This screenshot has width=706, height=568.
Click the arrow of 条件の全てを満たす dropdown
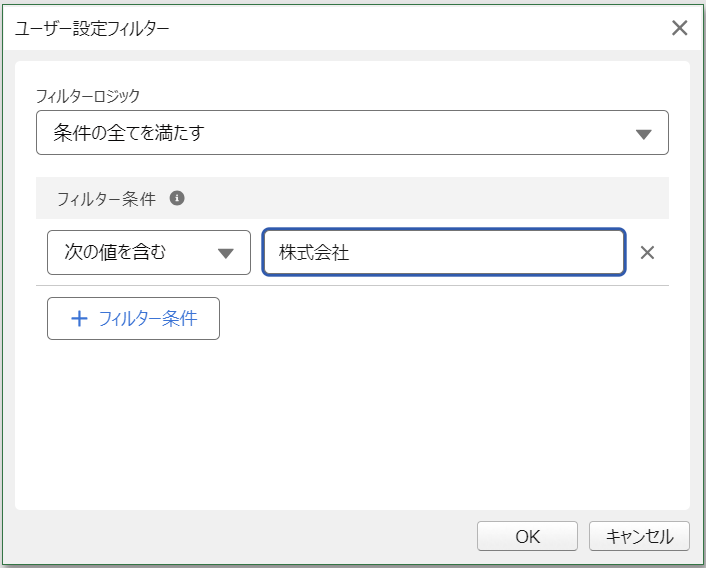click(x=643, y=134)
